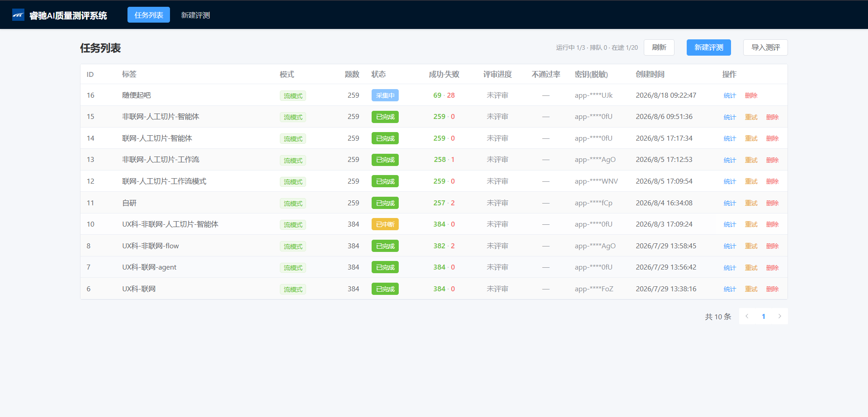Screen dimensions: 868x417
Task: Delete task 联网-人工切片-智能体
Action: (772, 138)
